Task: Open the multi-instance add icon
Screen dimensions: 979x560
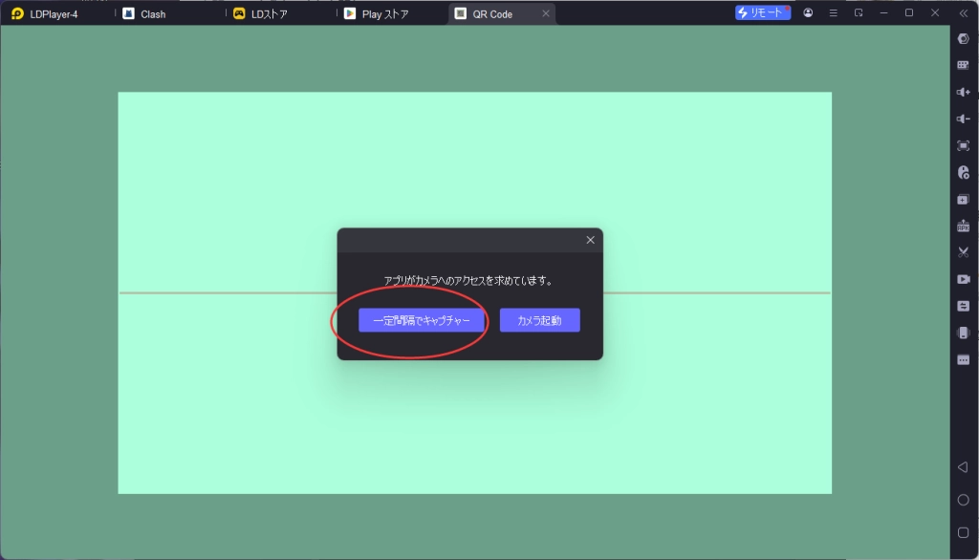Action: pos(964,200)
